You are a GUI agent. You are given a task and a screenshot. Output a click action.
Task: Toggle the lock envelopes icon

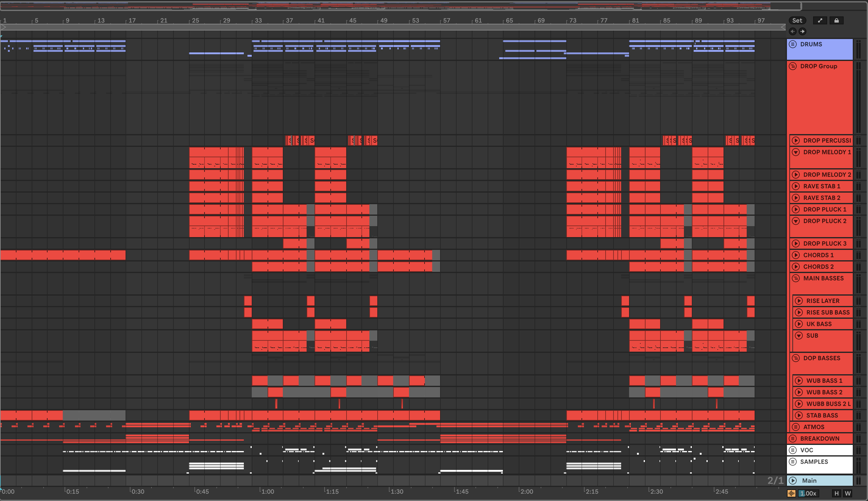[x=836, y=21]
